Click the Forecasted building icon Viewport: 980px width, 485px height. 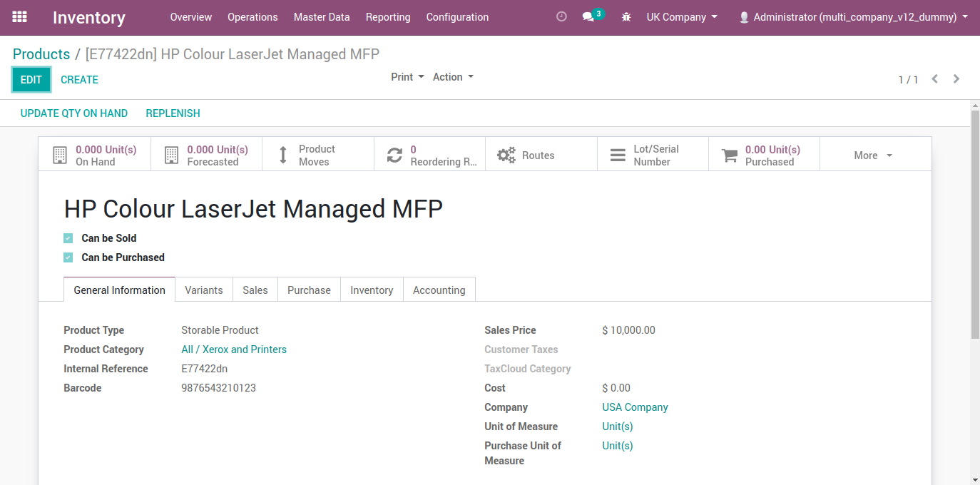coord(171,155)
